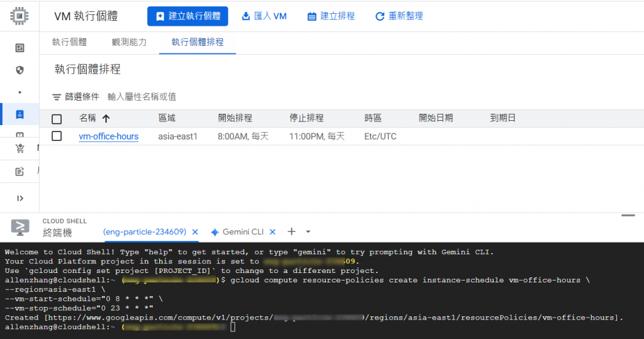Close the eng-particle-234609 terminal tab
Image resolution: width=644 pixels, height=339 pixels.
(195, 231)
